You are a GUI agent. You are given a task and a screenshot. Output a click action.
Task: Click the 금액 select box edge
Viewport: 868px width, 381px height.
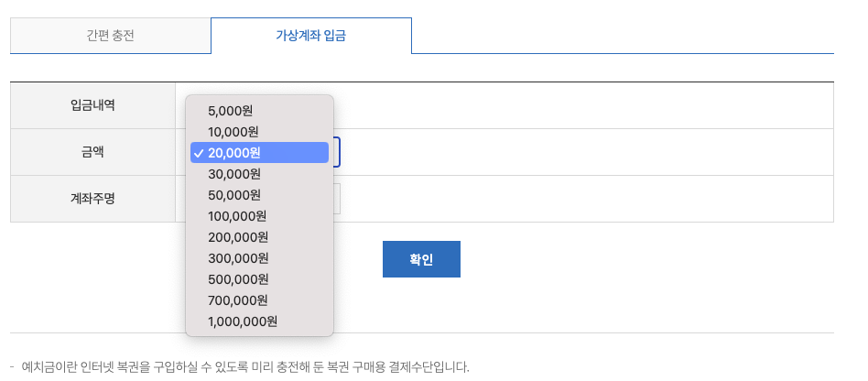point(337,152)
